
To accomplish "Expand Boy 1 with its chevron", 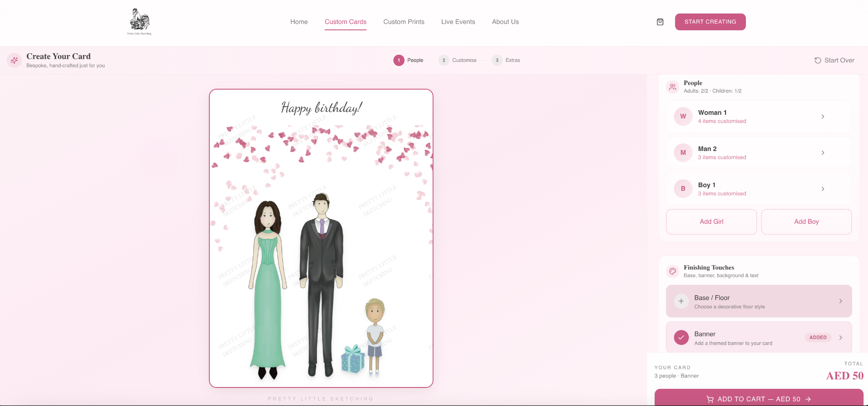I will pos(823,189).
